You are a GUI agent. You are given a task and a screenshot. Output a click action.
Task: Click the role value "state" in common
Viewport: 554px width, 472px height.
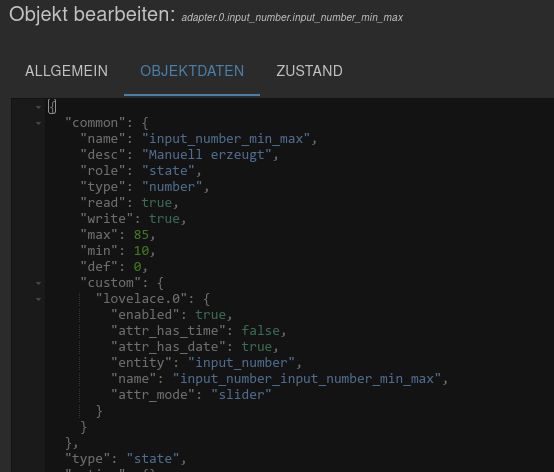(x=168, y=171)
